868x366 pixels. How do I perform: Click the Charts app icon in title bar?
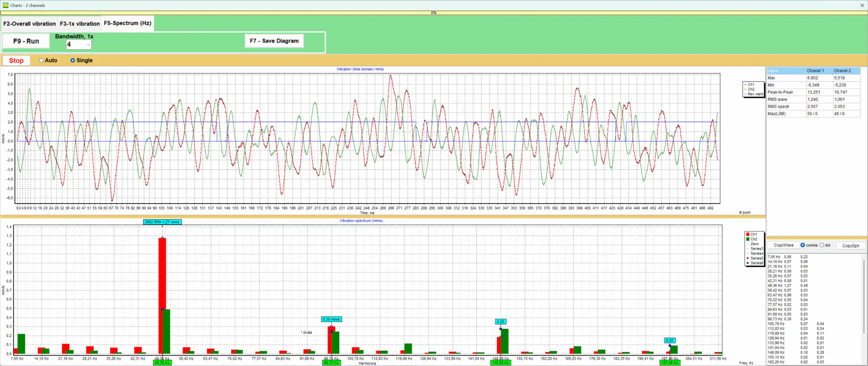click(5, 5)
